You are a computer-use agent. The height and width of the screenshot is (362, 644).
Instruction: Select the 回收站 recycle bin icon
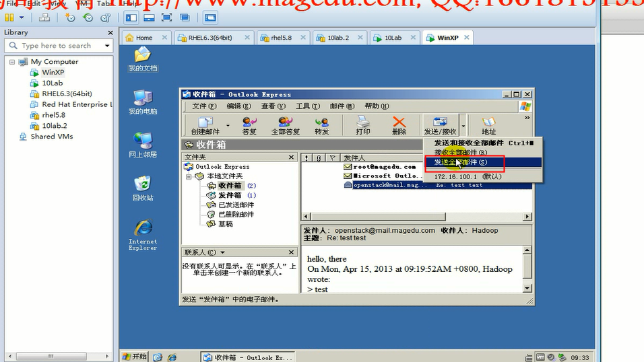click(x=143, y=188)
